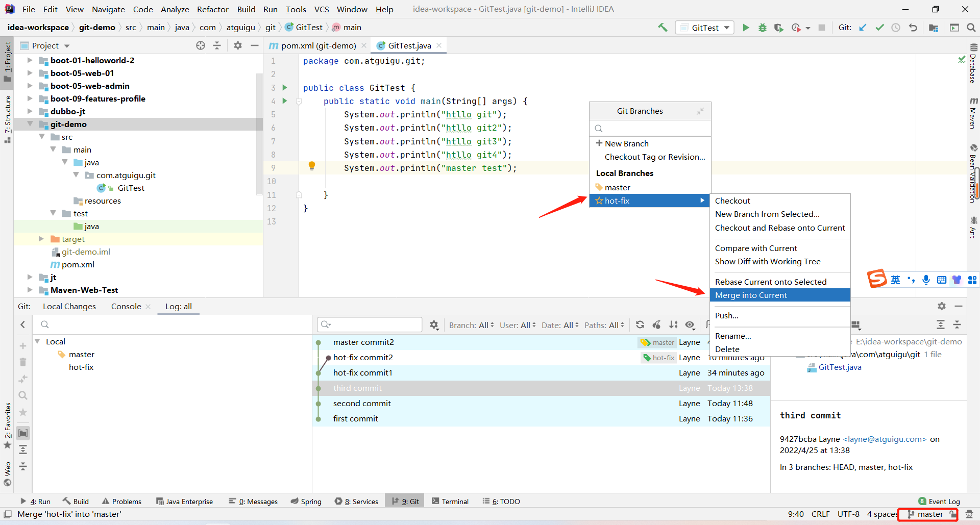Refresh the Git log
The width and height of the screenshot is (980, 525).
pos(640,324)
